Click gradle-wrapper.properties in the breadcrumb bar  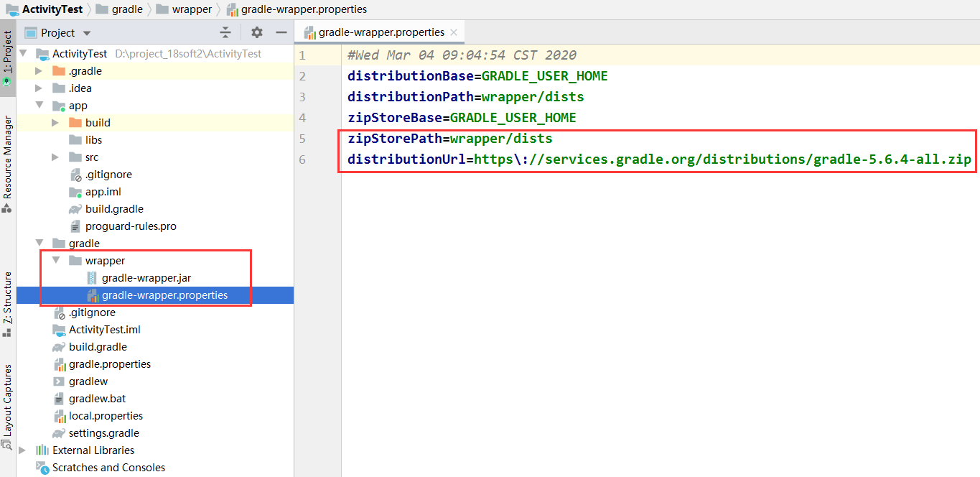(304, 9)
